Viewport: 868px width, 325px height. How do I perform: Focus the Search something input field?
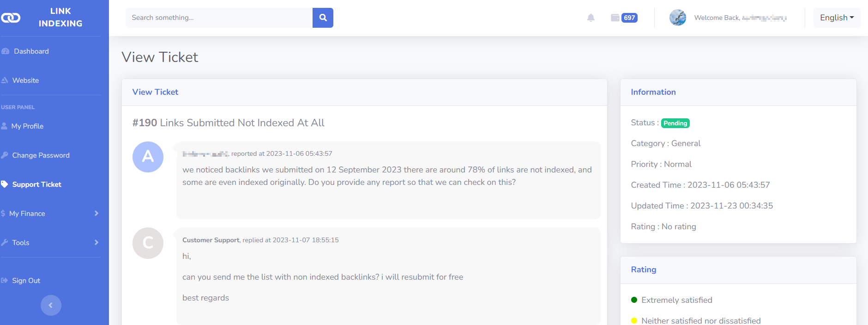coord(219,18)
